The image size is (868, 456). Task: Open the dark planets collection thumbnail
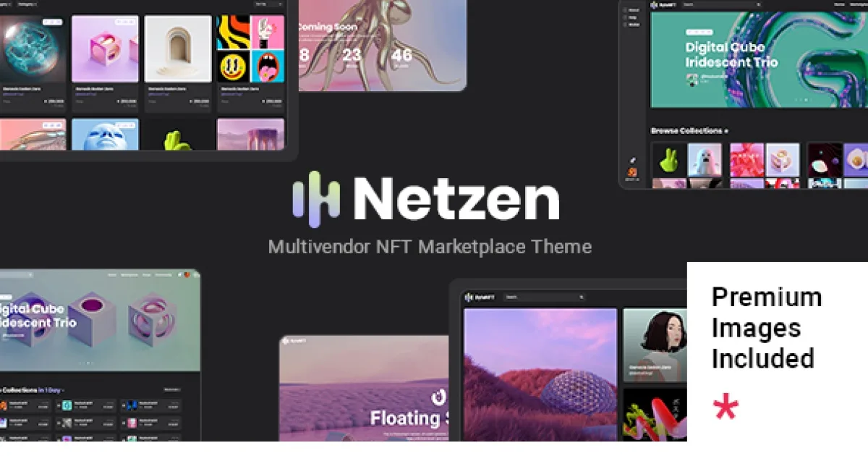825,160
